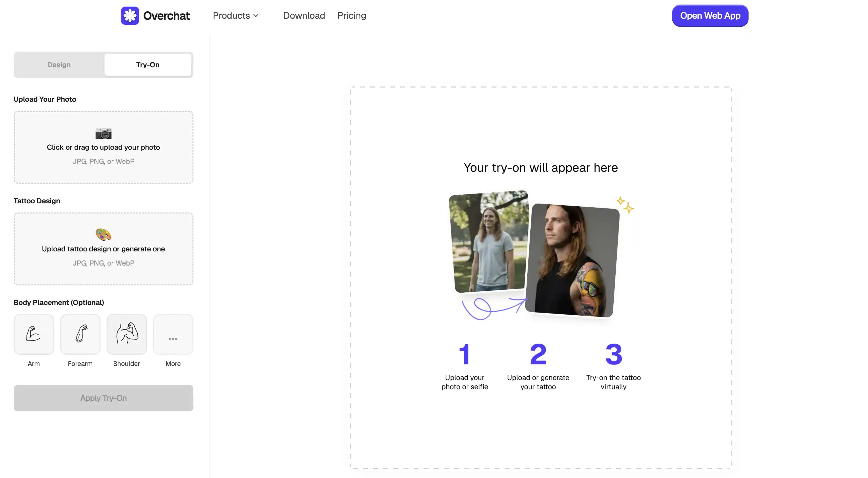Click the paint palette icon

[x=104, y=234]
